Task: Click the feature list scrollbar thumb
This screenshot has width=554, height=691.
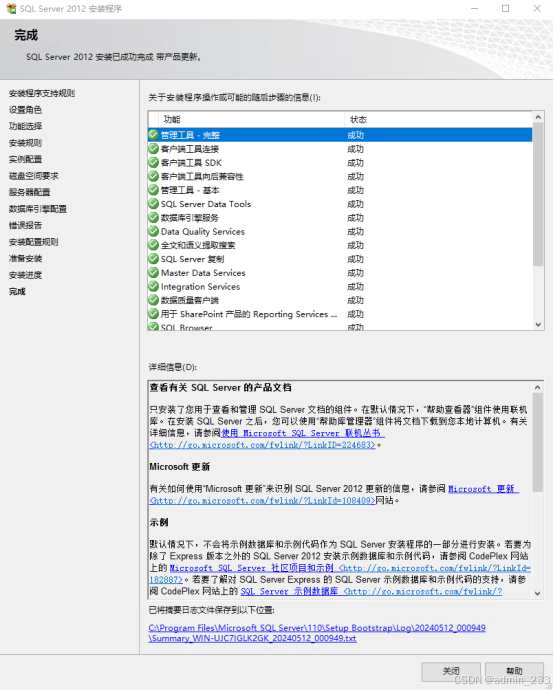Action: coord(538,194)
